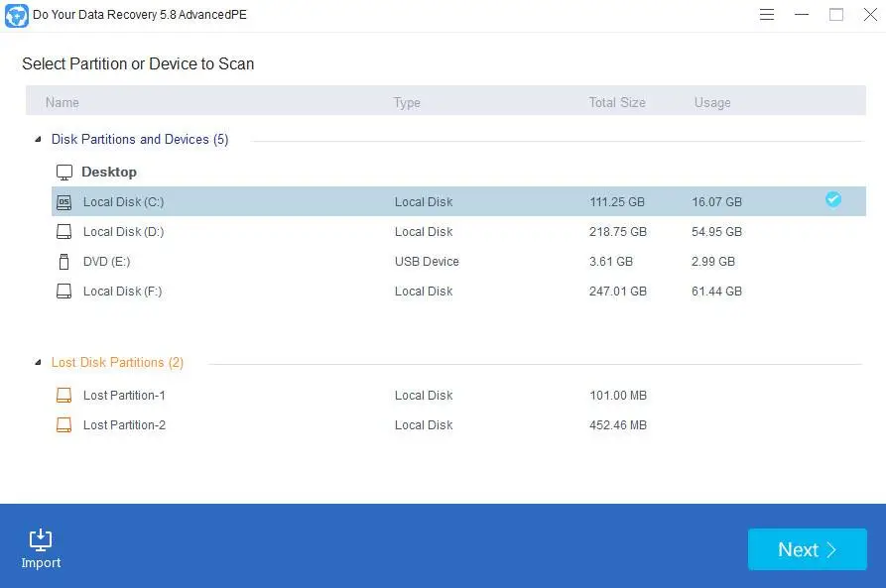Select the Local Disk (D:) row
Image resolution: width=886 pixels, height=588 pixels.
pos(458,232)
